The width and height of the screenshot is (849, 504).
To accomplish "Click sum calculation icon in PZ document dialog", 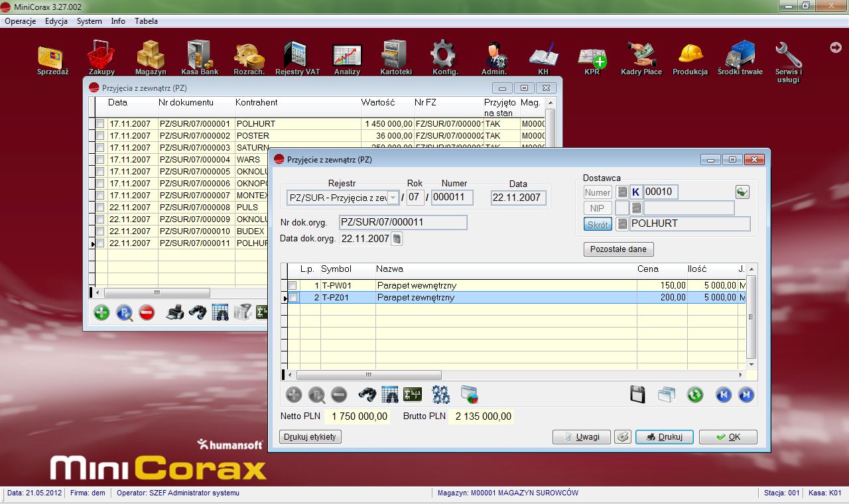I will (413, 395).
